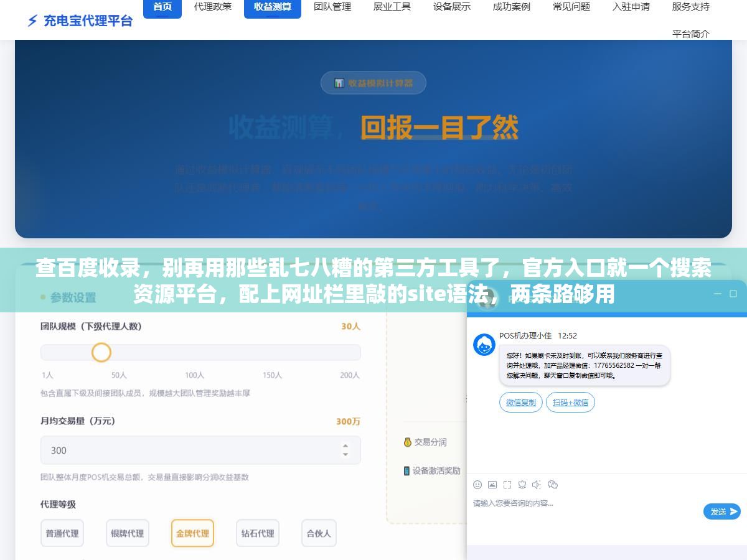The height and width of the screenshot is (560, 747).
Task: Decrease 月均交易量 with the down arrow
Action: point(345,454)
